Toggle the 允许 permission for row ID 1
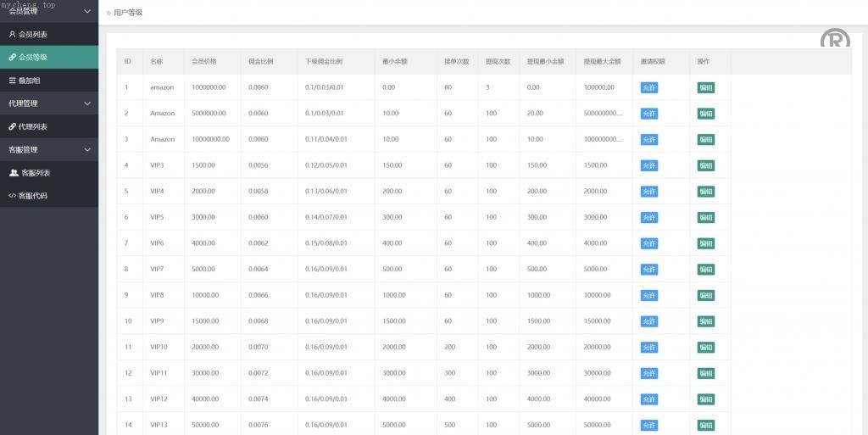 [x=648, y=87]
